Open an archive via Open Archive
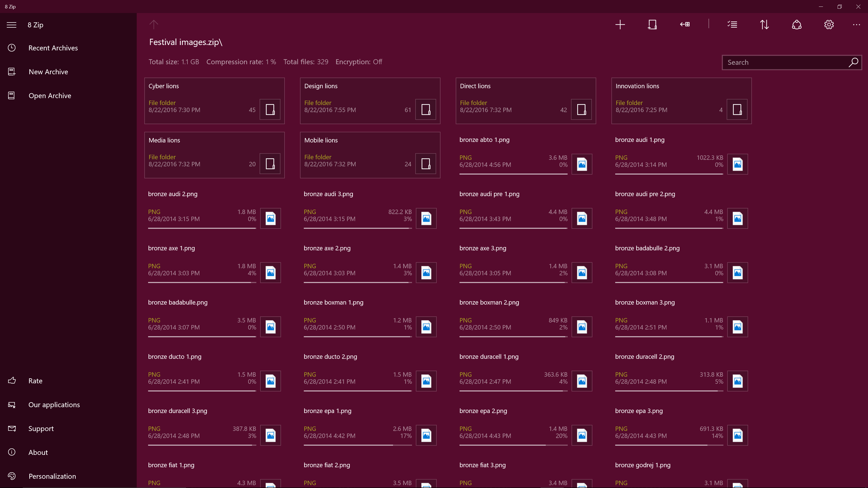This screenshot has height=488, width=868. (x=50, y=95)
